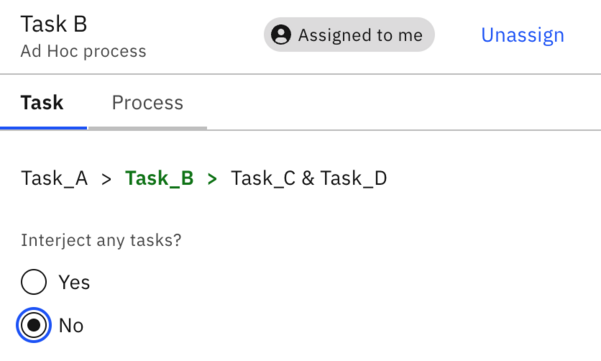Click the 'No' option label text
Viewport: 601px width, 361px height.
[x=71, y=325]
